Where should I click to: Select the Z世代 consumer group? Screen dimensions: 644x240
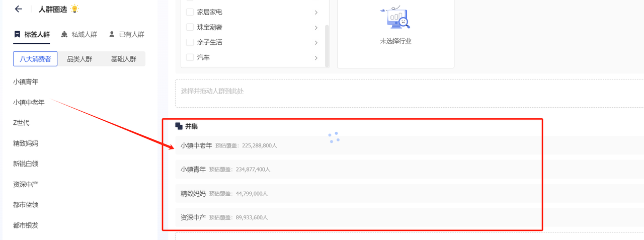21,123
